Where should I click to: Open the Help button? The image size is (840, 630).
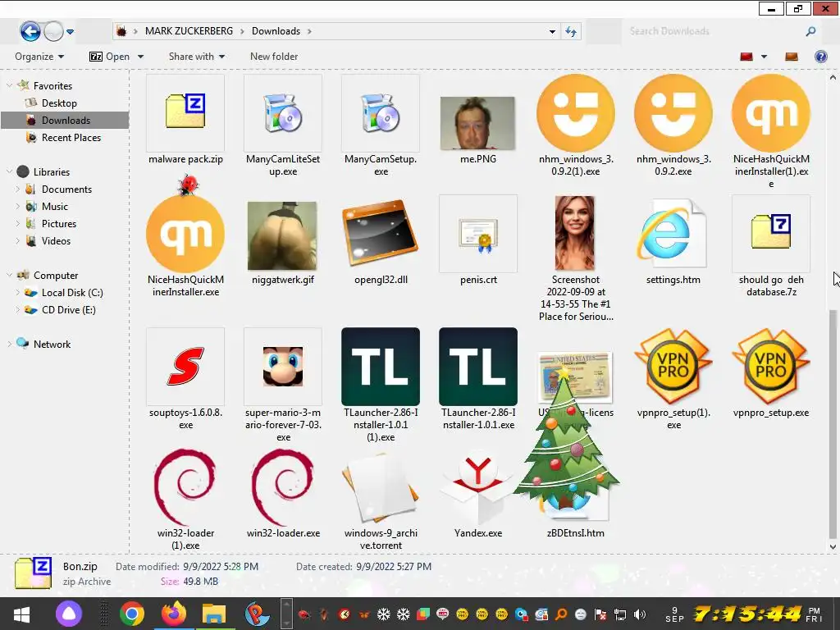820,57
